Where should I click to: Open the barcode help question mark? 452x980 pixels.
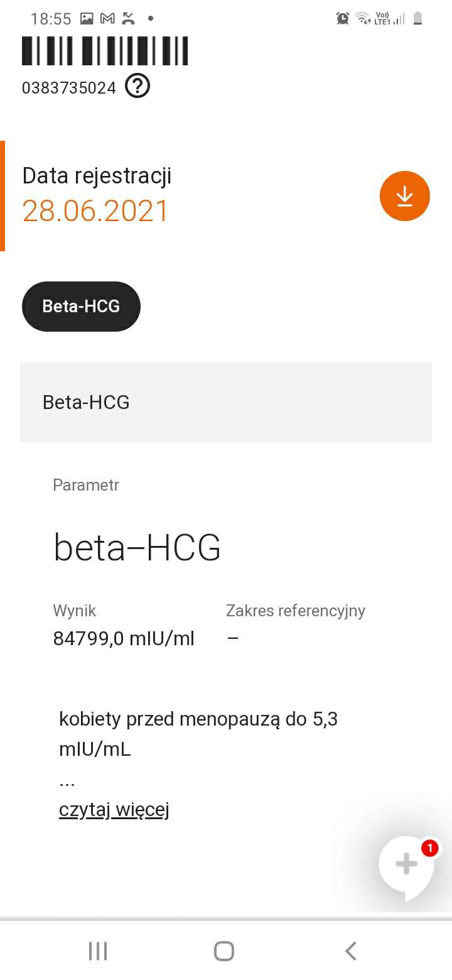pos(137,86)
